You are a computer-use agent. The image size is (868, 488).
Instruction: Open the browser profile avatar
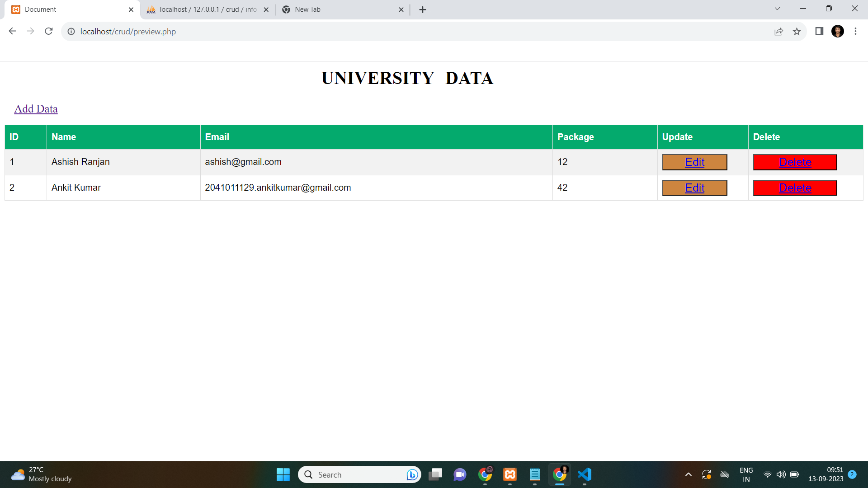(838, 31)
